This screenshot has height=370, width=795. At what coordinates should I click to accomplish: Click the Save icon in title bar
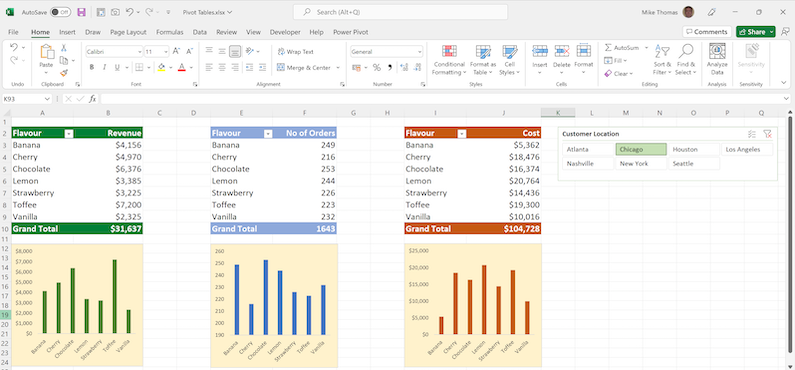coord(82,12)
